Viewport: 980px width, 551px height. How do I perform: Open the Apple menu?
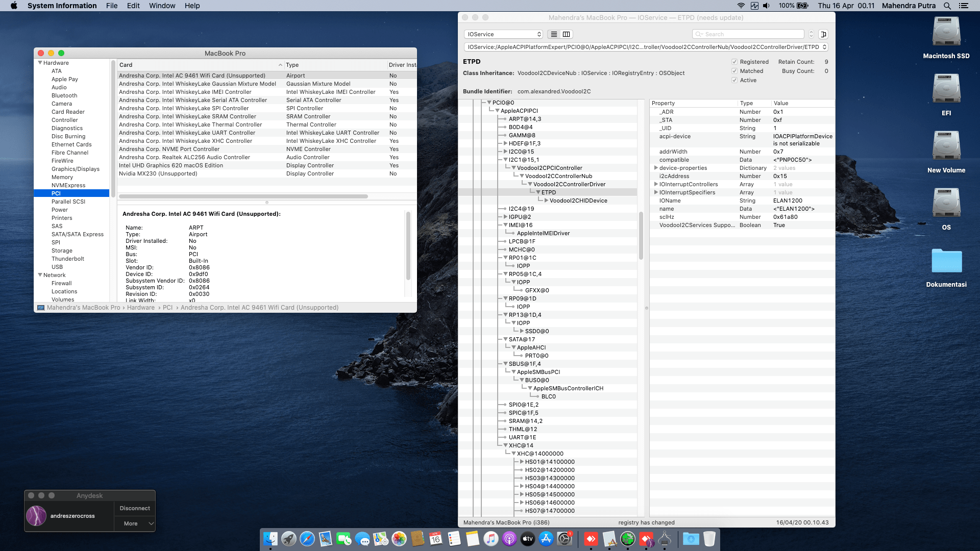click(x=14, y=6)
